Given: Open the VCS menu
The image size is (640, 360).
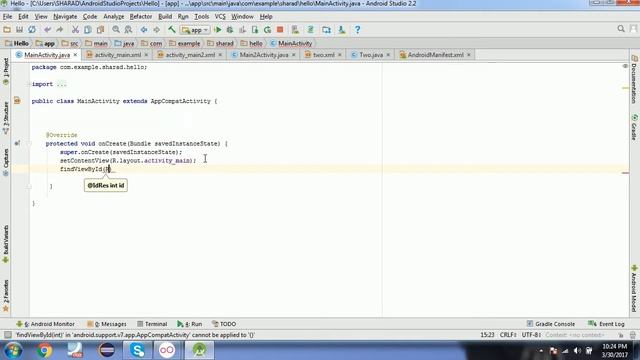Looking at the screenshot, I should pyautogui.click(x=220, y=17).
